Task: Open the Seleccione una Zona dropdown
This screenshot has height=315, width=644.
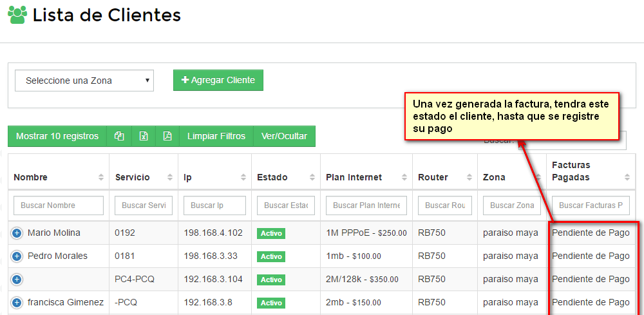Action: tap(84, 81)
